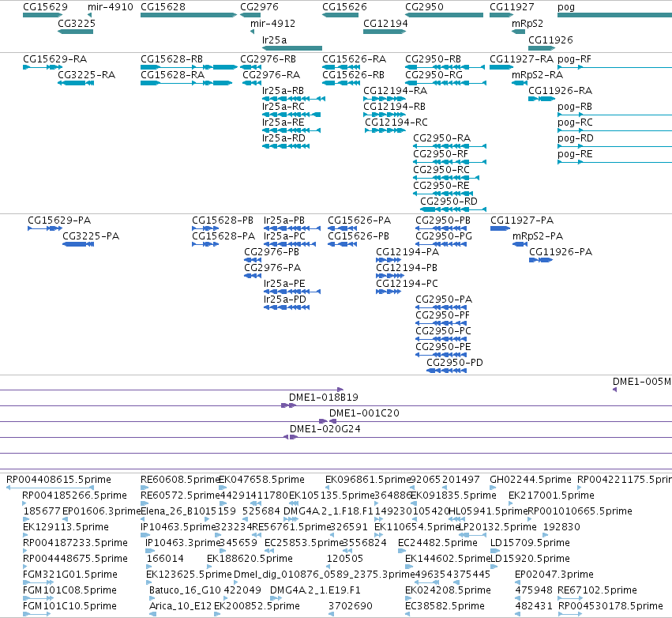This screenshot has height=618, width=672.
Task: Select protein Ir25a-PB
Action: [292, 228]
